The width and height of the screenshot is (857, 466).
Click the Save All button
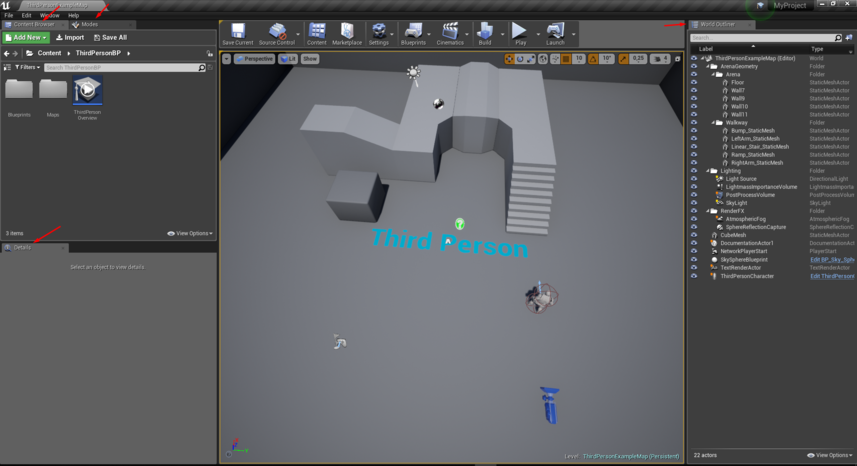110,38
